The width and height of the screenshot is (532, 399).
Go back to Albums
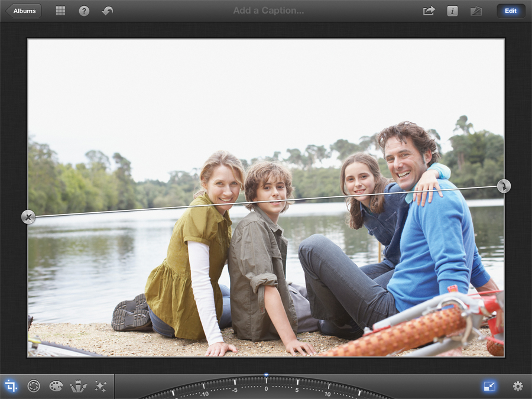pos(24,11)
